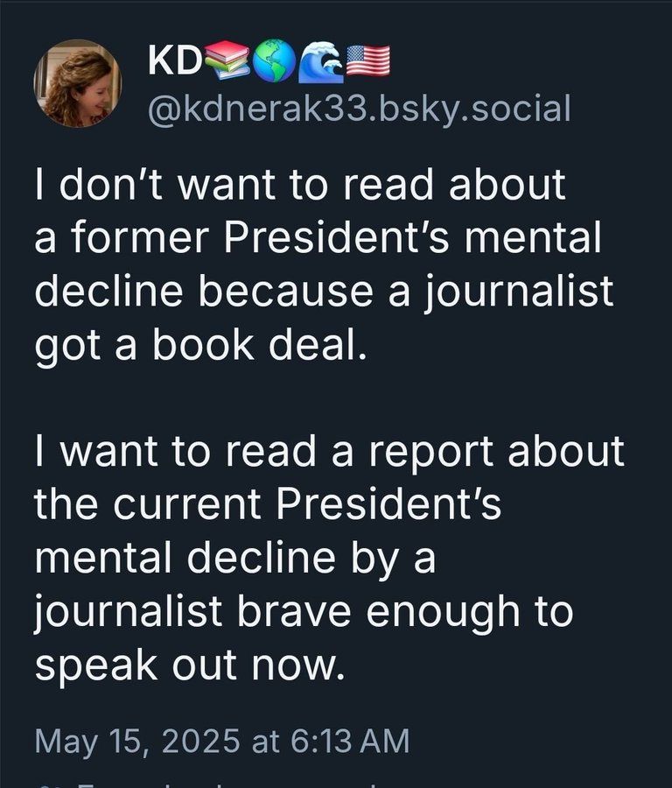Select the second paragraph about speaking out

(330, 558)
